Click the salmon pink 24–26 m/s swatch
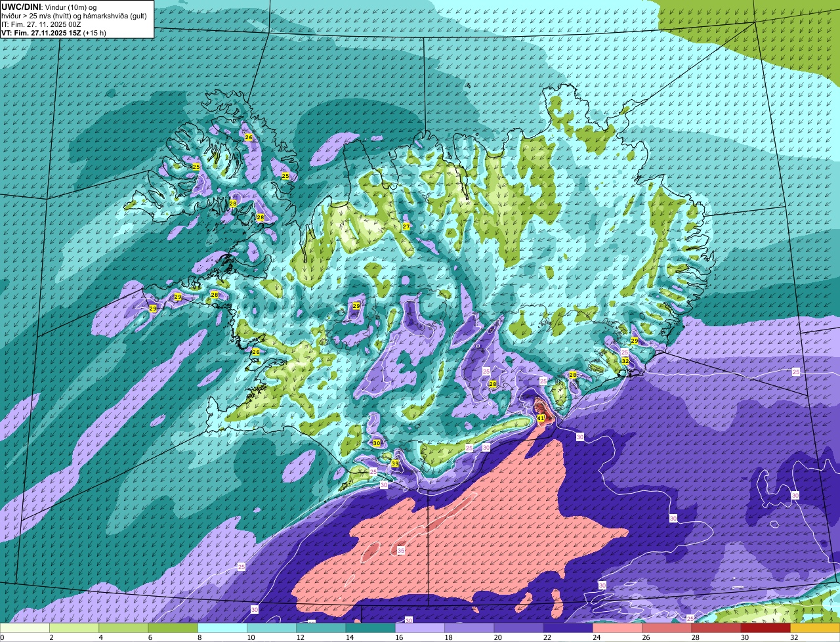The image size is (840, 642). [x=618, y=628]
